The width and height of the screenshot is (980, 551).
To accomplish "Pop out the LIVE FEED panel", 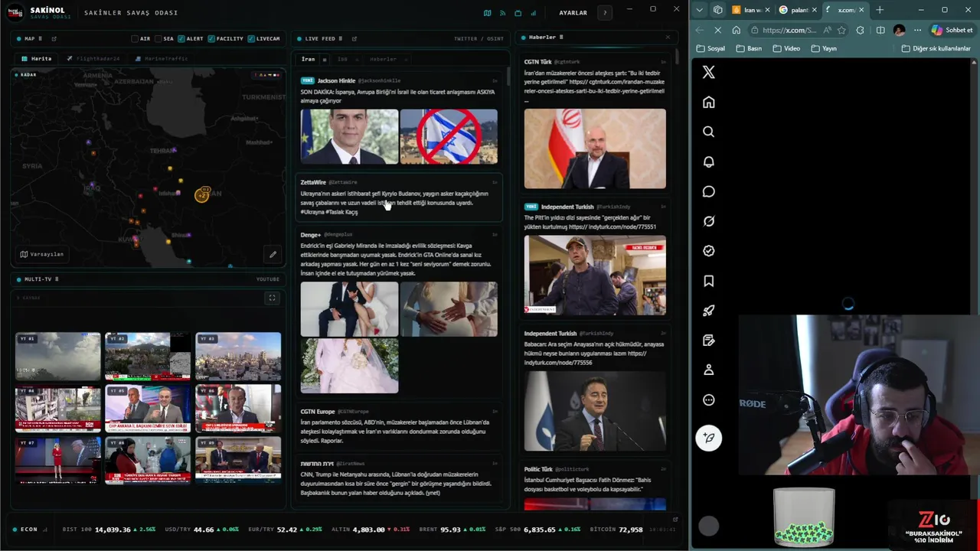I will 354,38.
